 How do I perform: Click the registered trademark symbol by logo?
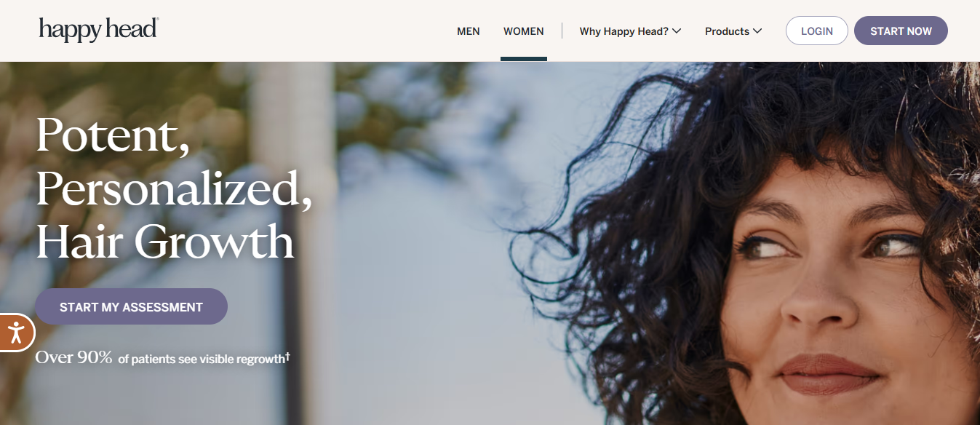pyautogui.click(x=156, y=21)
